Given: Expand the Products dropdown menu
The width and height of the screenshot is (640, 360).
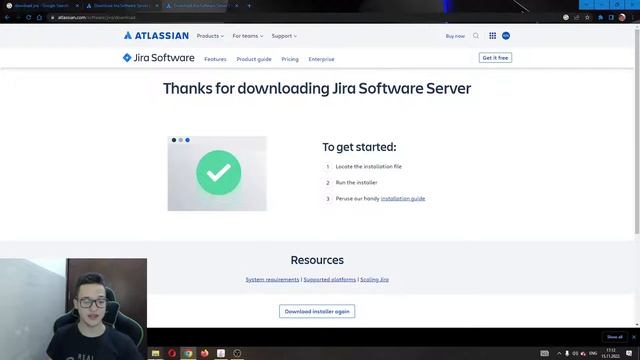Looking at the screenshot, I should tap(210, 36).
